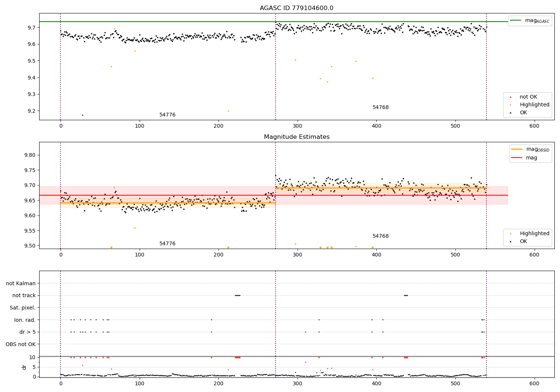
Task: Click the 'OBS not OK' row label
Action: point(21,344)
